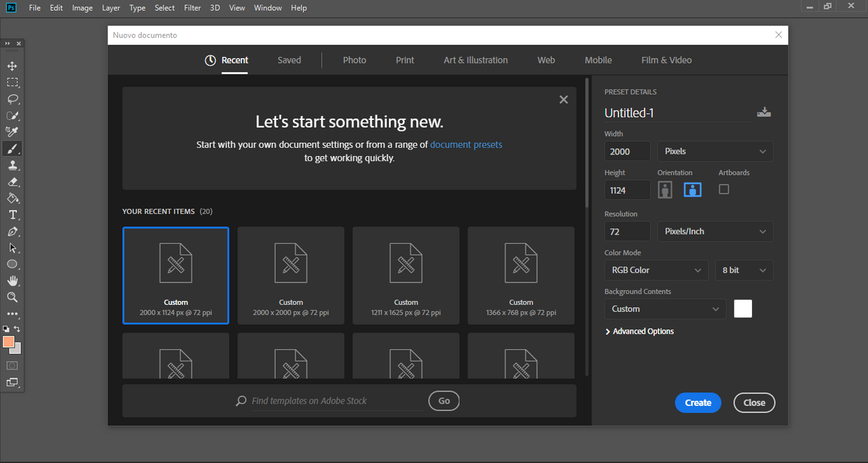Follow the document presets link
This screenshot has width=868, height=463.
click(466, 144)
